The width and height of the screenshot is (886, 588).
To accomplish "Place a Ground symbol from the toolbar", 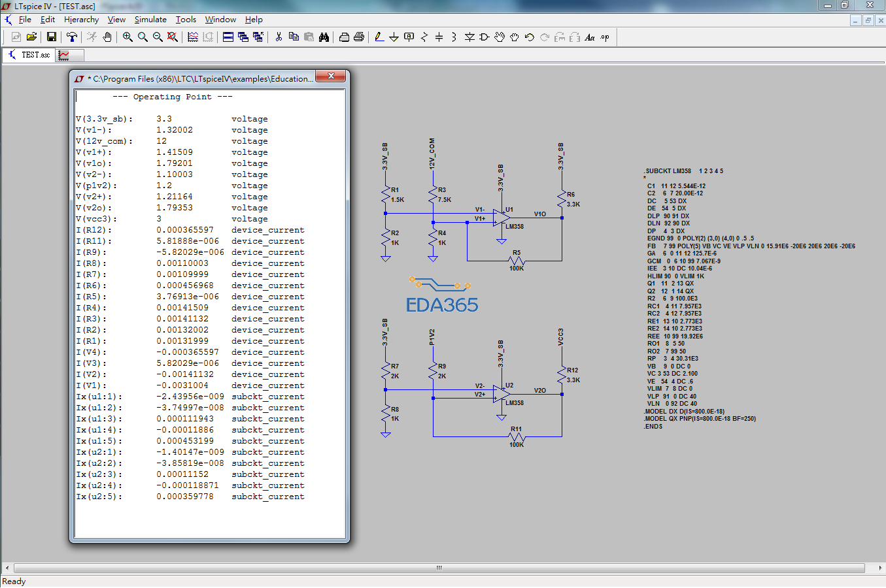I will [394, 37].
